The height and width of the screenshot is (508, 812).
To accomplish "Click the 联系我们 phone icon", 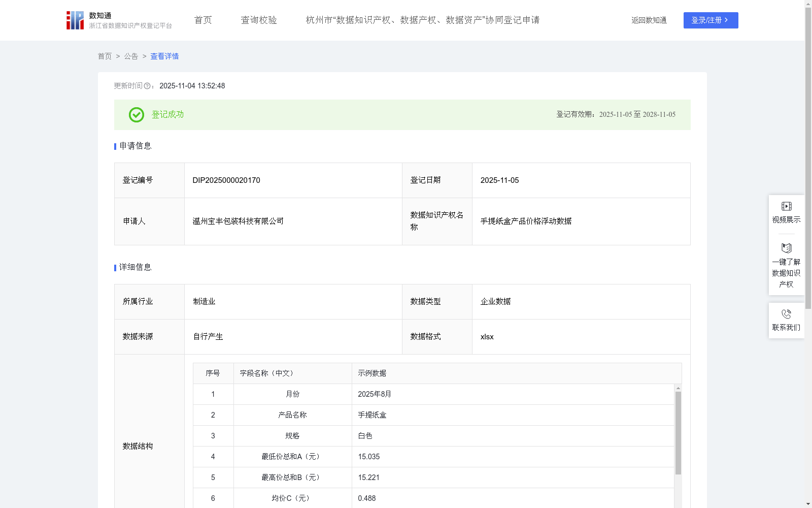I will click(x=786, y=314).
